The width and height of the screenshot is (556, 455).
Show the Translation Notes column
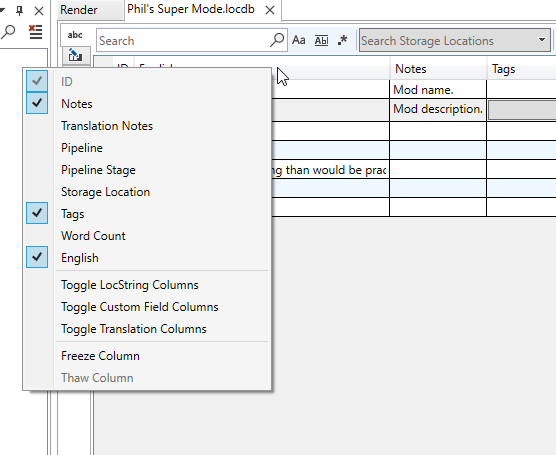point(107,126)
